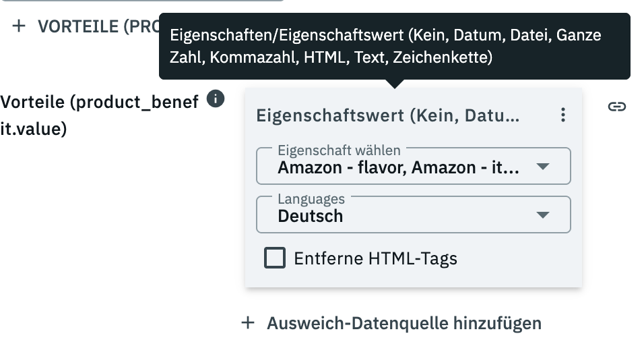Click the chain link icon

(x=617, y=107)
